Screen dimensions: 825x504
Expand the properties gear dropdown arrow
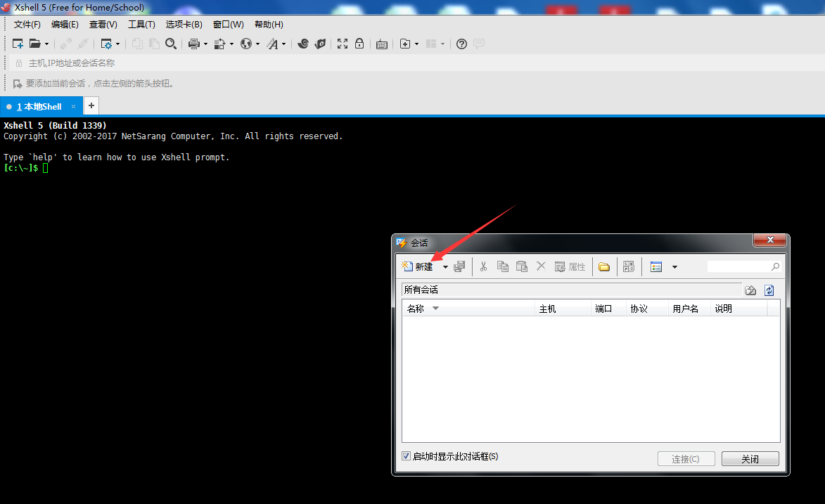pyautogui.click(x=118, y=44)
